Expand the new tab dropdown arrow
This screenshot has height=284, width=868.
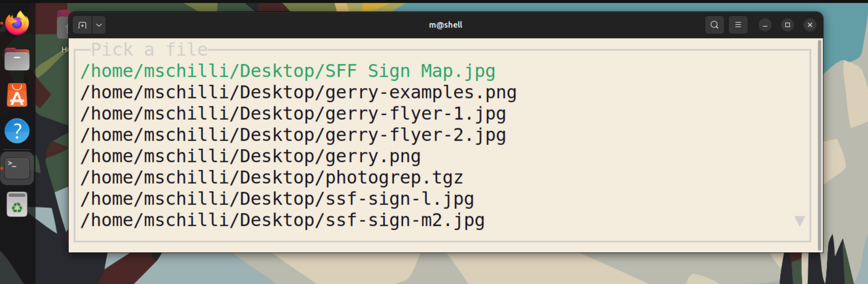point(99,25)
